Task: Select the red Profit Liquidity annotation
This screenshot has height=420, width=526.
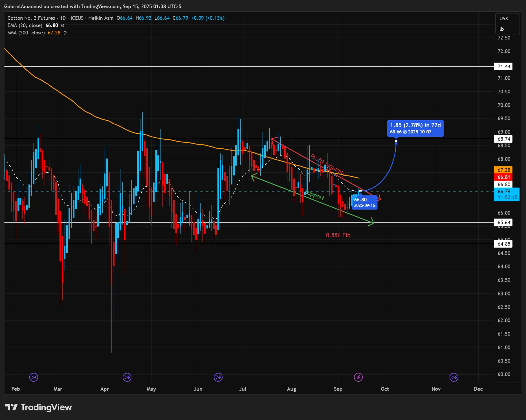Action: (x=328, y=165)
